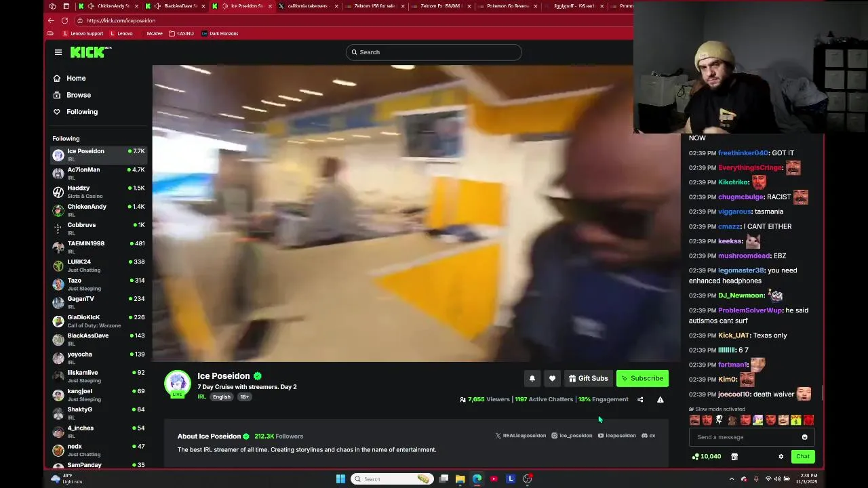Click the Gift Subs button
Viewport: 868px width, 488px height.
click(x=588, y=378)
